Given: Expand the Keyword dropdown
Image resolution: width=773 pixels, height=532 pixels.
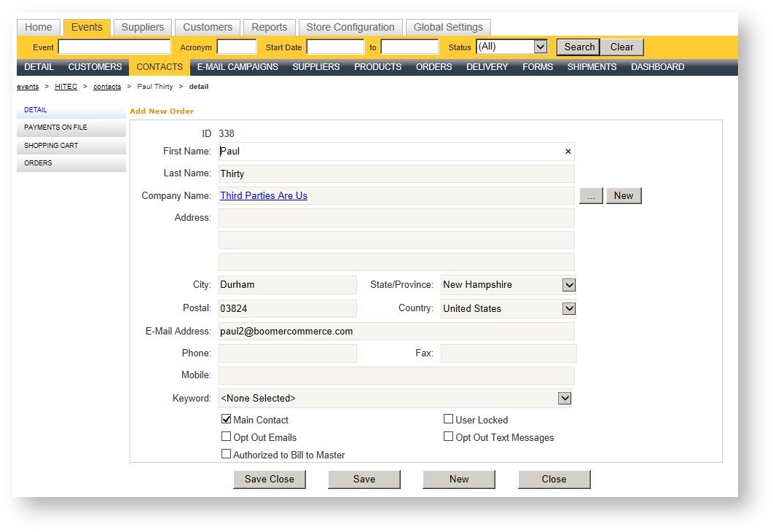Looking at the screenshot, I should pyautogui.click(x=564, y=398).
